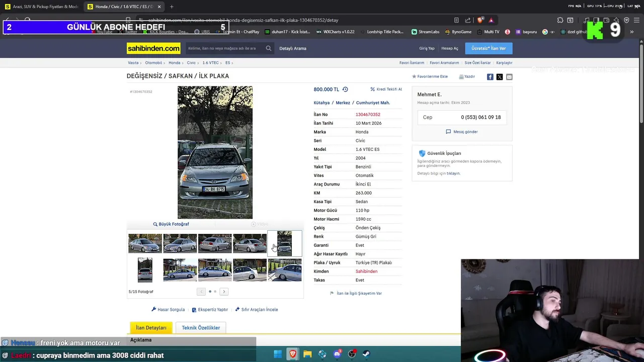Go to next photo thumbnails page arrow
This screenshot has width=644, height=362.
[x=224, y=292]
